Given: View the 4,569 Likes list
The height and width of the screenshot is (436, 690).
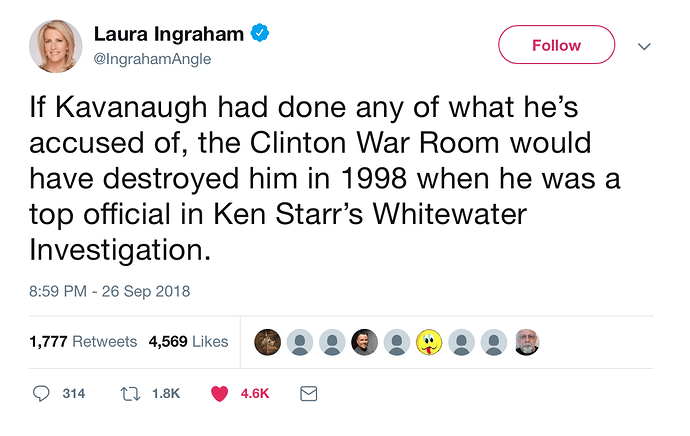Looking at the screenshot, I should coord(189,342).
